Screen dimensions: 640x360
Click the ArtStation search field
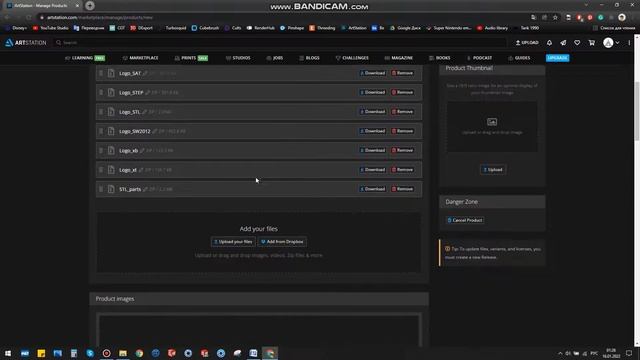pos(280,42)
